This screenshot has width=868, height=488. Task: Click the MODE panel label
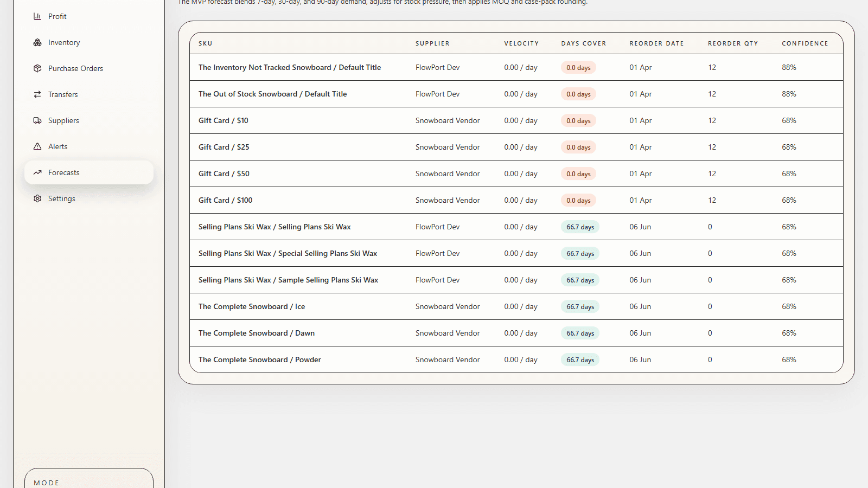(x=47, y=483)
